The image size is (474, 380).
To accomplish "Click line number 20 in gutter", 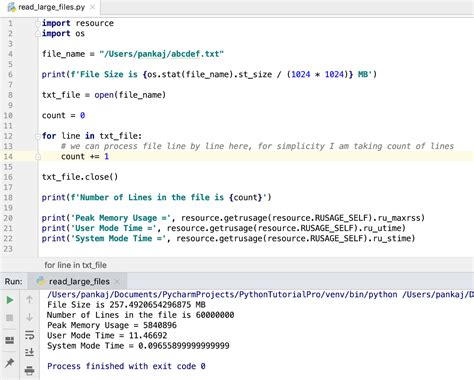I will coord(8,218).
